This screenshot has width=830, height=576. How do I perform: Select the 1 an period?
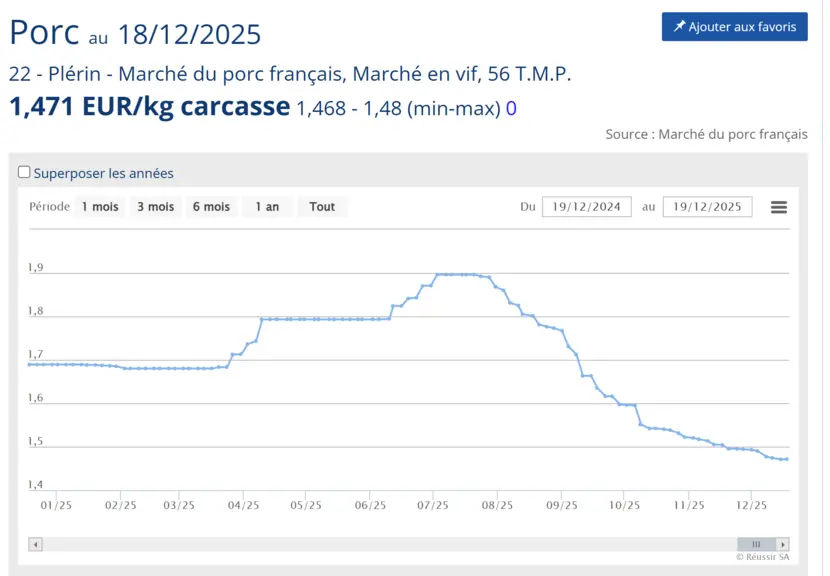tap(267, 207)
